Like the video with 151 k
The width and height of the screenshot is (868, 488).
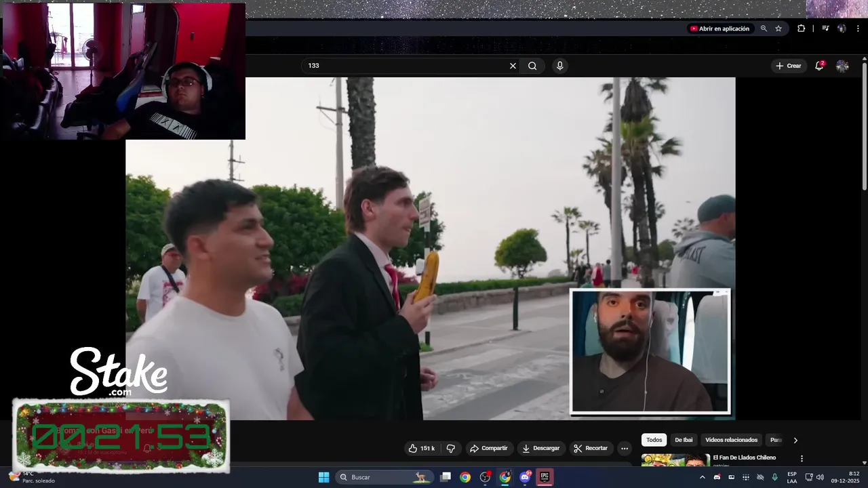tap(421, 448)
